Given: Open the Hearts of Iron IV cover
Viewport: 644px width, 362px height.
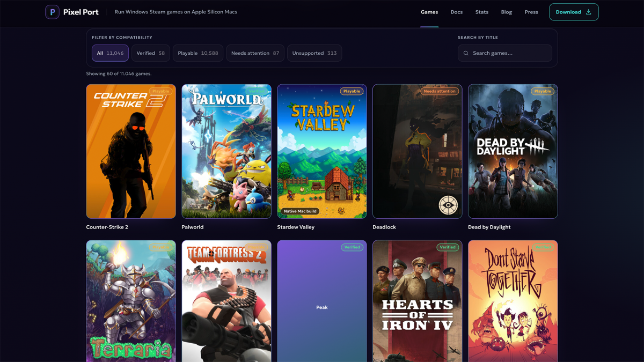Looking at the screenshot, I should coord(418,301).
